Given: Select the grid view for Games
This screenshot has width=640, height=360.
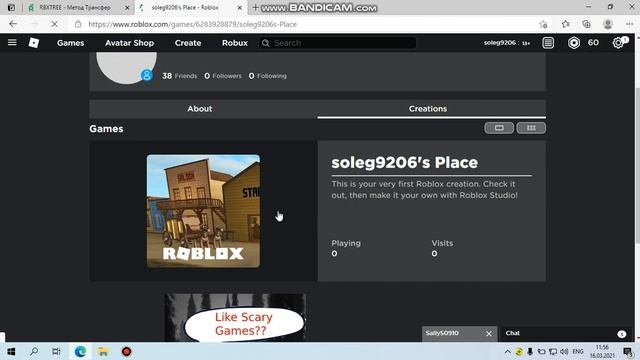Looking at the screenshot, I should pos(531,128).
